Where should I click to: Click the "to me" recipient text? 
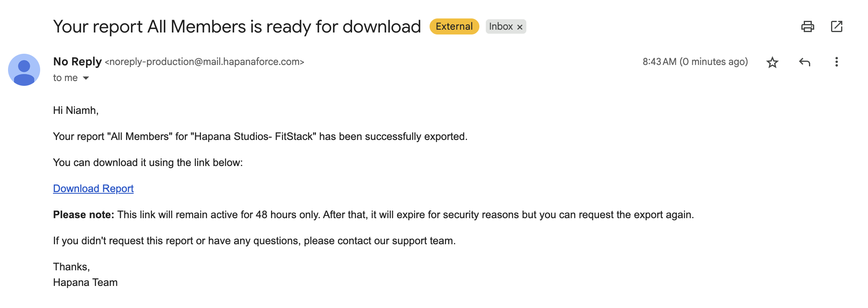click(x=65, y=78)
